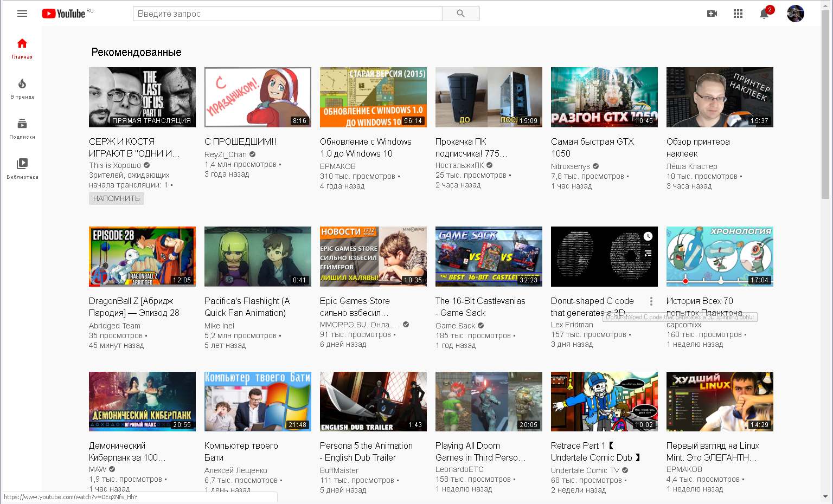The height and width of the screenshot is (504, 833).
Task: Visit the LeonardoETC channel
Action: coord(459,469)
